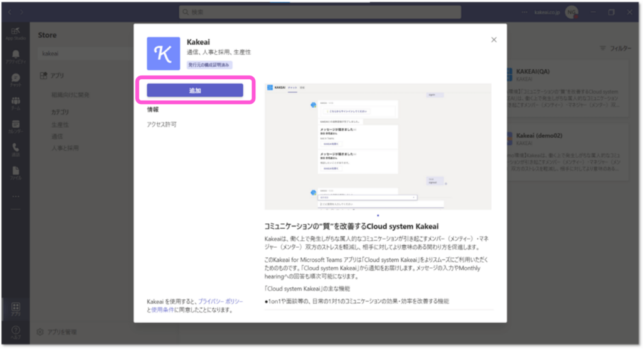Open the KAKEAI(QA) app card
Image resolution: width=644 pixels, height=349 pixels.
coord(568,89)
